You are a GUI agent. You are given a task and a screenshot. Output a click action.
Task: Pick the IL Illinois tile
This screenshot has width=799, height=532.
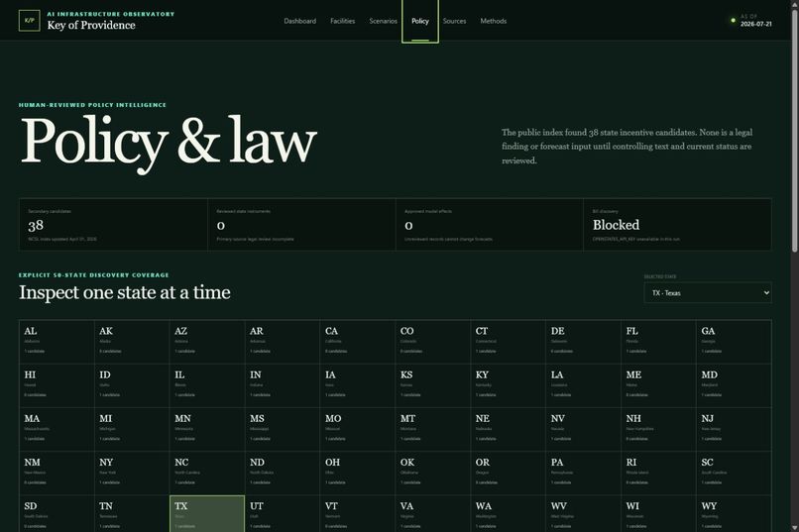point(207,385)
